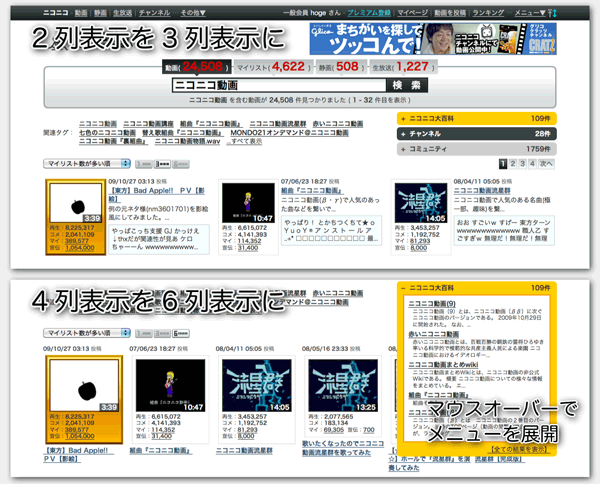
Task: Go to results page 3
Action: pyautogui.click(x=522, y=164)
